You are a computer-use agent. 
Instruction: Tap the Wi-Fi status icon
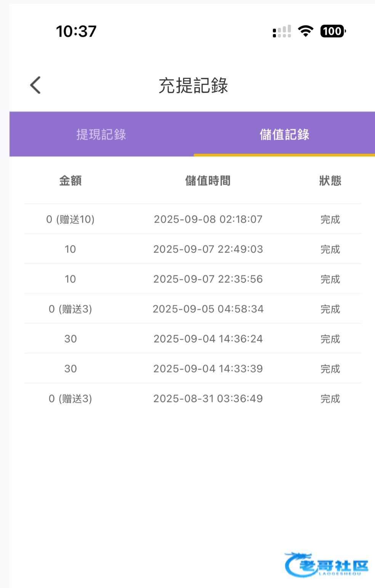[305, 31]
